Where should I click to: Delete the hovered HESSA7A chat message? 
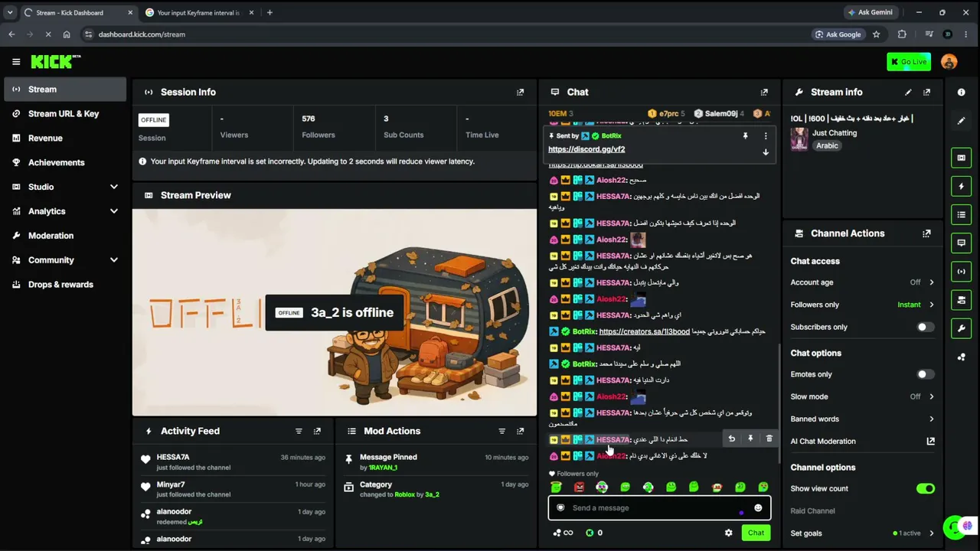769,439
